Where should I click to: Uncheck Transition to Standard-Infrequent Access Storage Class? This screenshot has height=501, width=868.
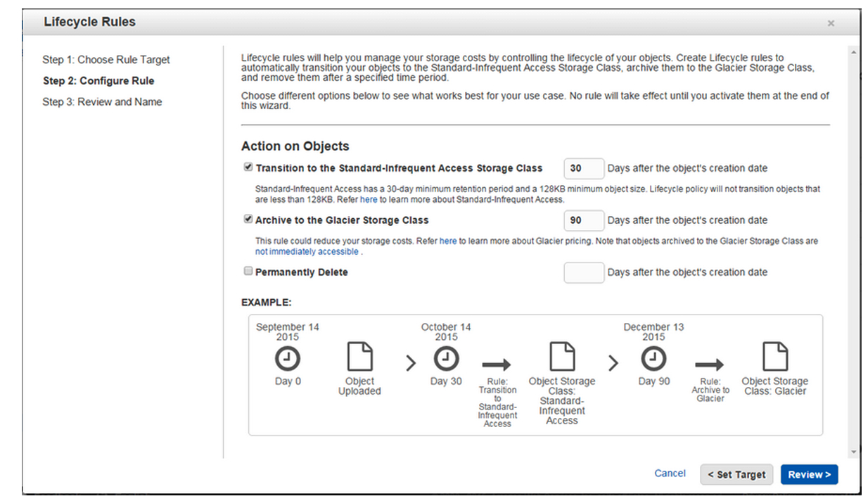[x=248, y=167]
